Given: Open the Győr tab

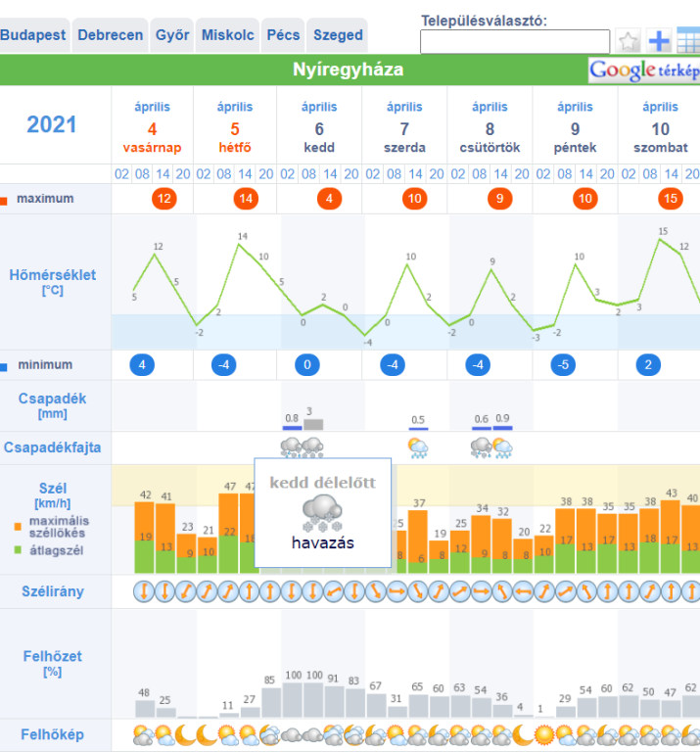Looking at the screenshot, I should tap(172, 35).
